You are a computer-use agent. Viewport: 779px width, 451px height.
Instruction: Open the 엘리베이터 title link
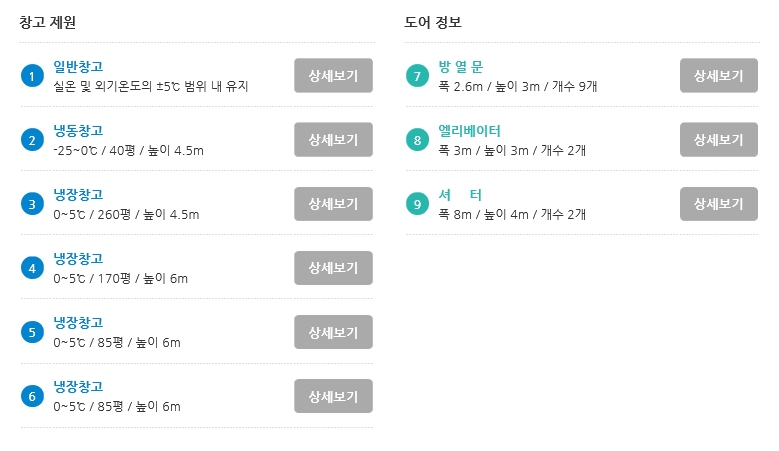[469, 131]
